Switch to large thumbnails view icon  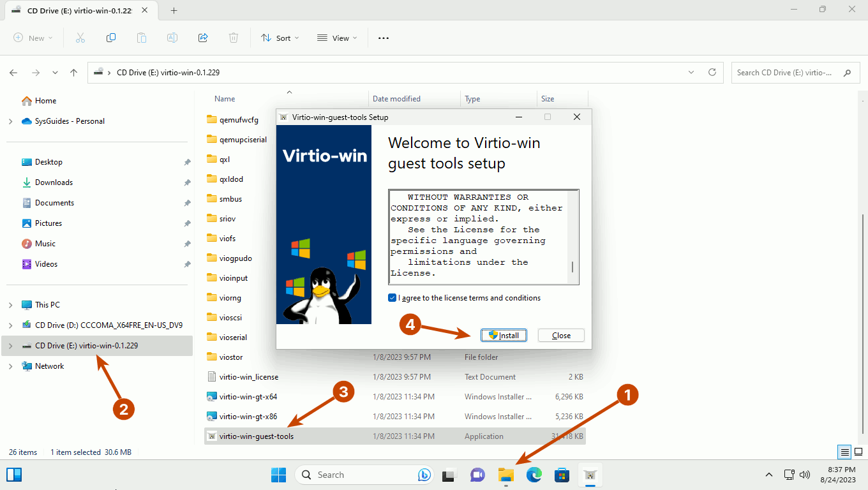[x=857, y=452]
